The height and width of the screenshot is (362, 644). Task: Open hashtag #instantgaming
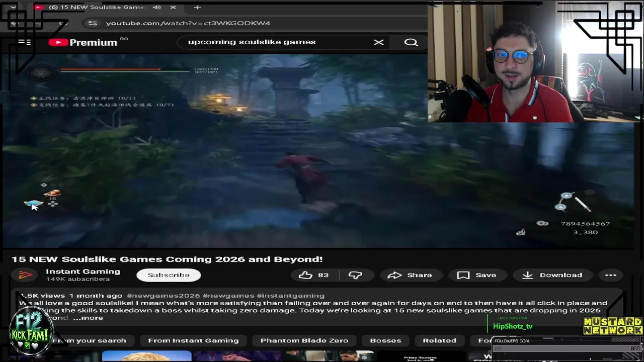(x=290, y=296)
